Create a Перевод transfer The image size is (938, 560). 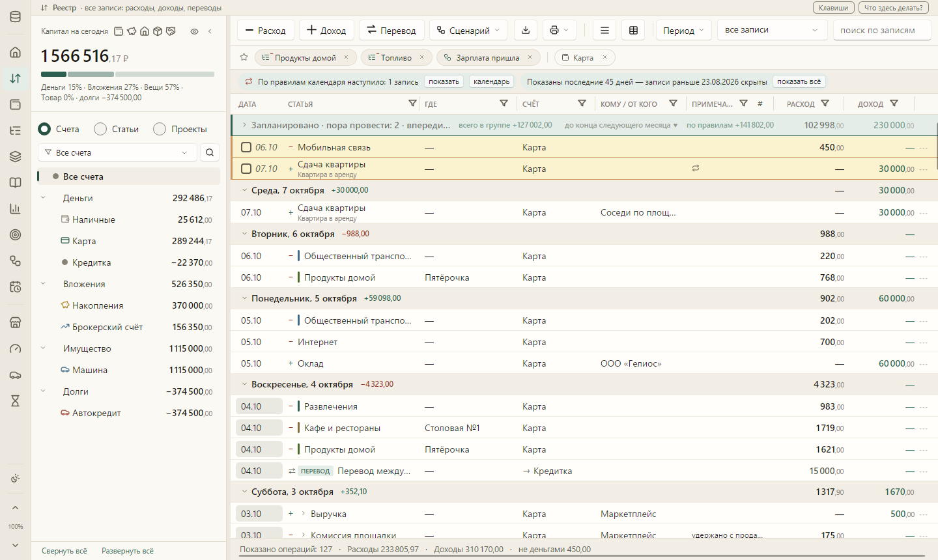[x=391, y=30]
